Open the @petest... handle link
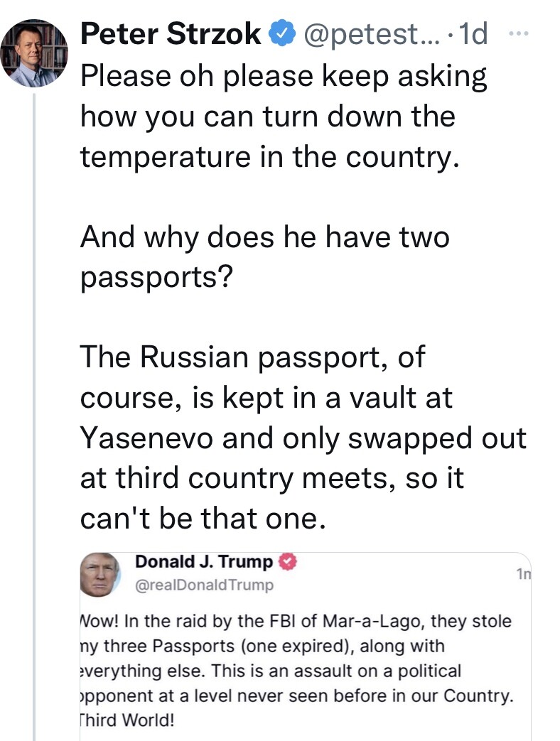 [x=371, y=35]
